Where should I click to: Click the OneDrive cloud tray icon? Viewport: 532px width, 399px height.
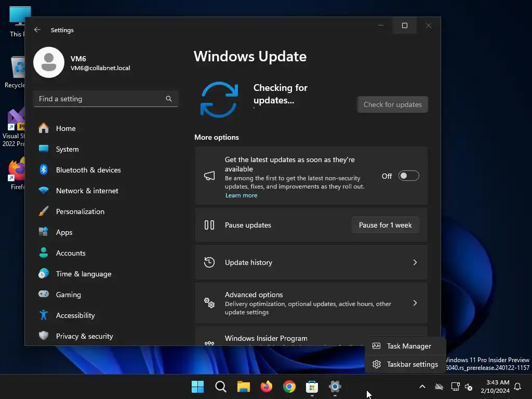[439, 387]
